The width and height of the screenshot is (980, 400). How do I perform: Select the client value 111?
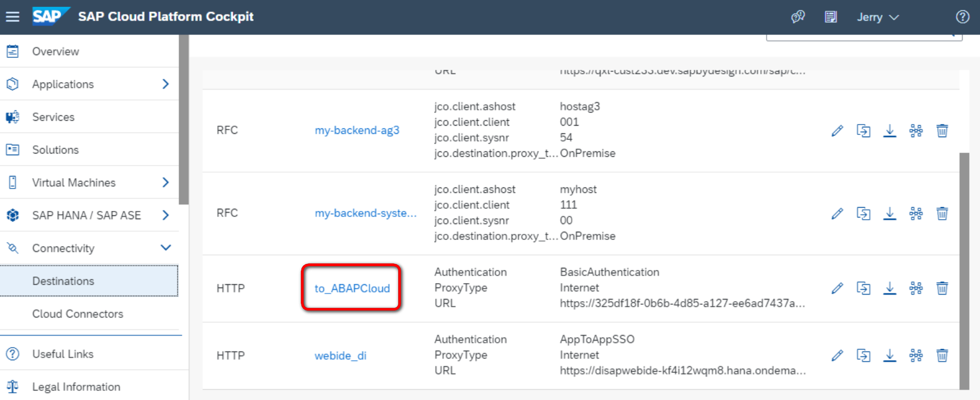click(x=568, y=205)
